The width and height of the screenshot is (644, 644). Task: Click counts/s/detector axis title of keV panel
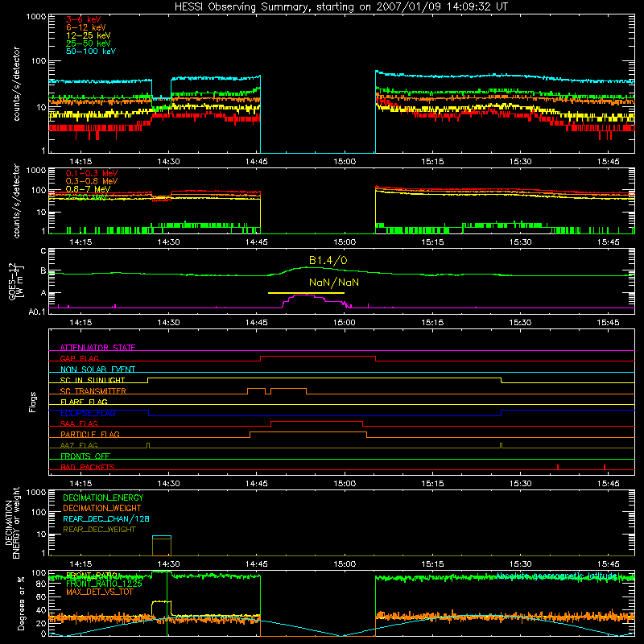pos(16,84)
